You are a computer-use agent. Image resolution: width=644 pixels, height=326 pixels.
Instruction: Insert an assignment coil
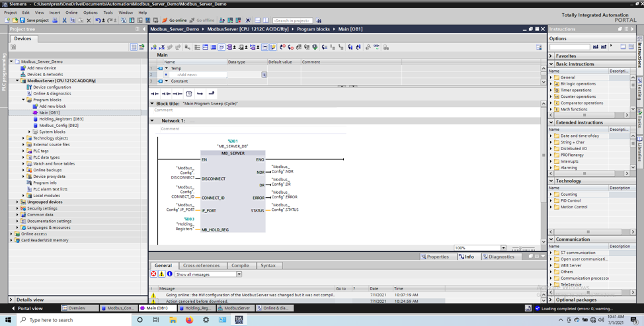coord(177,94)
